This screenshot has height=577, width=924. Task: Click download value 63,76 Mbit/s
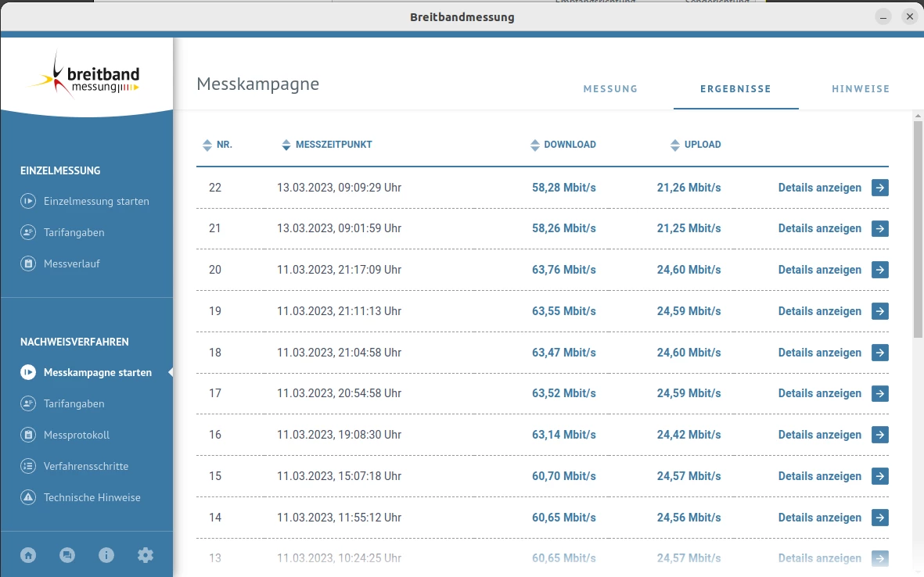563,270
